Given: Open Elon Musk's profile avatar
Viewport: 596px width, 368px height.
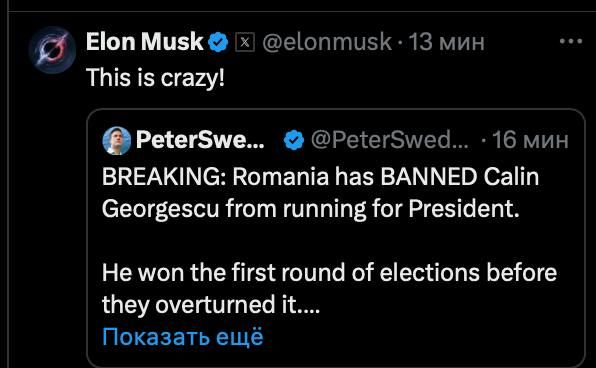Looking at the screenshot, I should (x=52, y=50).
